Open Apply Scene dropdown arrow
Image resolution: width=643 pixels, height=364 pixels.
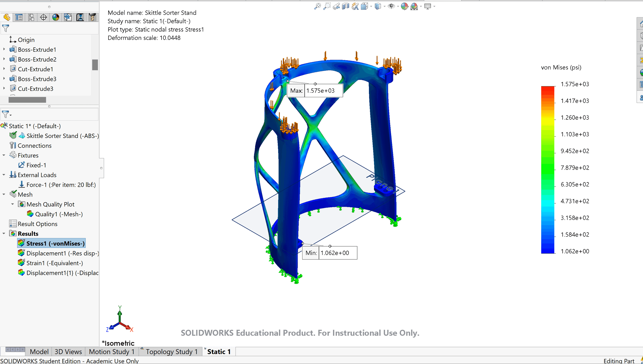(x=421, y=6)
